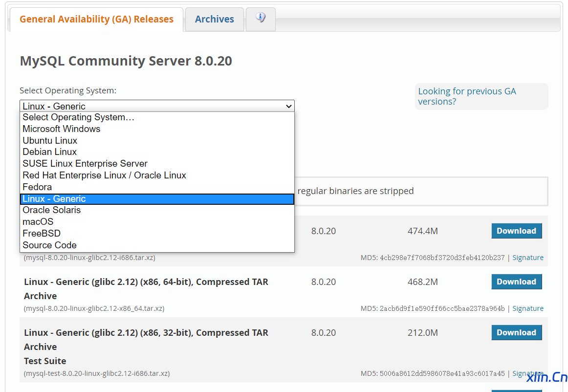Select Oracle Solaris from the OS list
The image size is (568, 392).
pyautogui.click(x=157, y=210)
